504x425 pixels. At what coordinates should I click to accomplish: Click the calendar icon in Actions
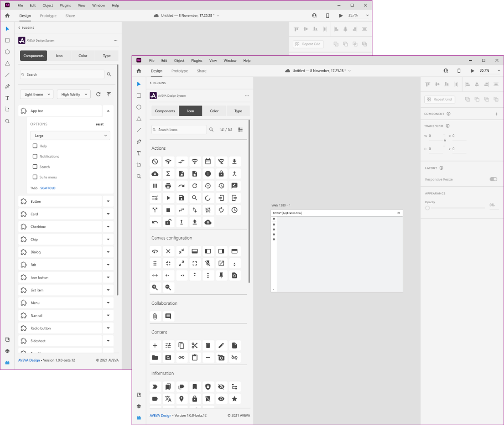208,161
